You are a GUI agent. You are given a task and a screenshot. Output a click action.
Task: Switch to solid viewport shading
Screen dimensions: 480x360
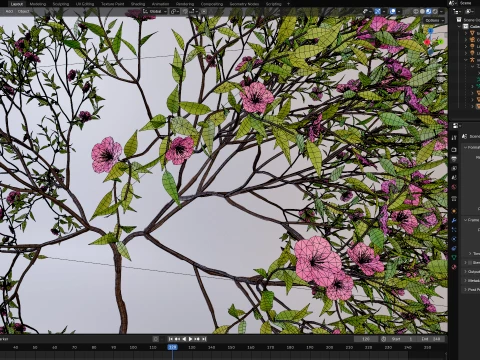coord(422,11)
